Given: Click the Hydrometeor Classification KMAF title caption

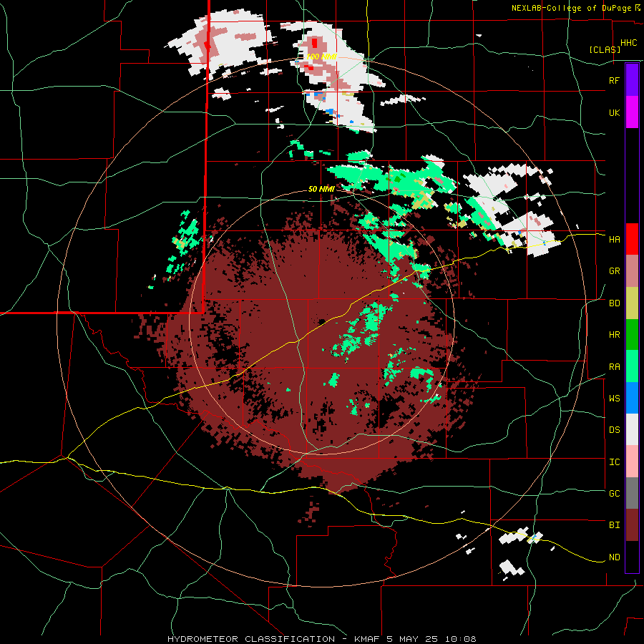Looking at the screenshot, I should pyautogui.click(x=321, y=639).
